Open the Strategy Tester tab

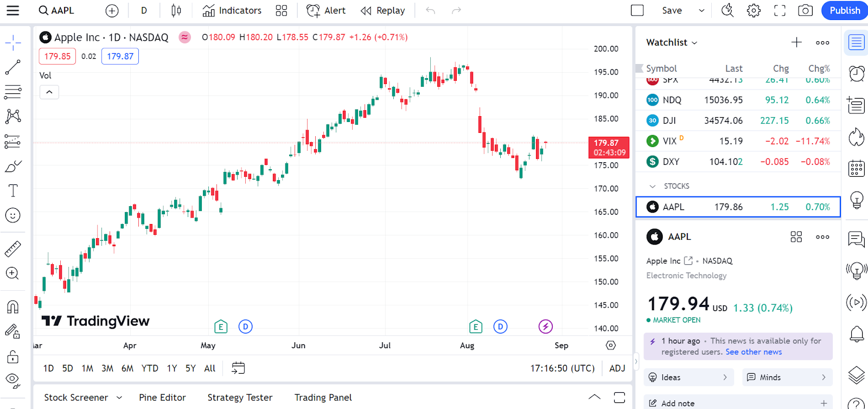click(240, 398)
